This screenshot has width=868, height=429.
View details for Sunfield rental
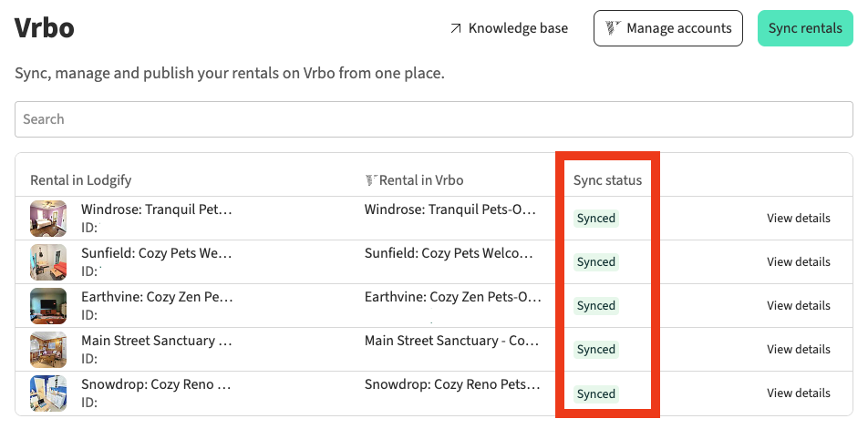(798, 262)
